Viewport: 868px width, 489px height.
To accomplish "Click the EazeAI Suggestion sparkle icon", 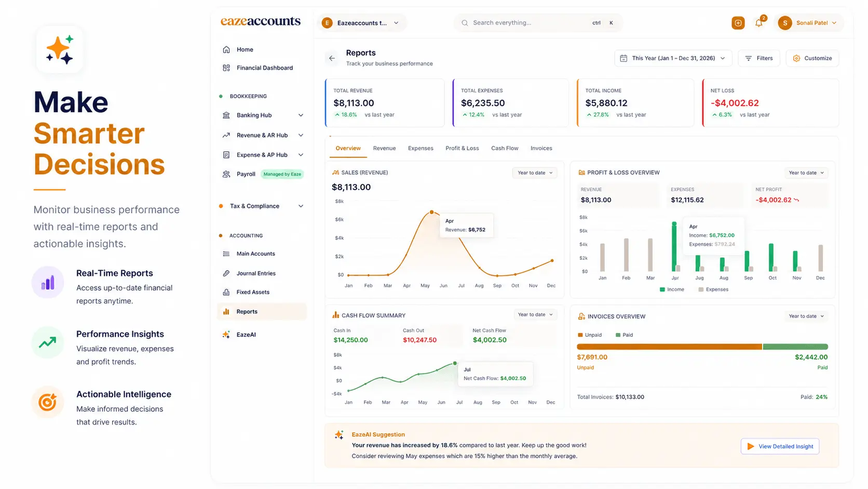I will click(339, 435).
